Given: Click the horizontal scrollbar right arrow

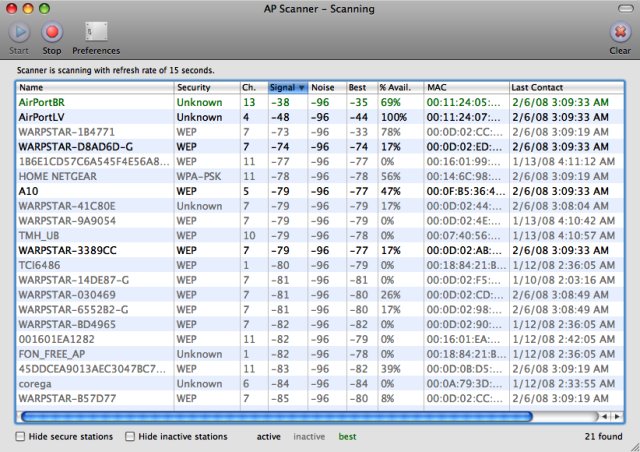Looking at the screenshot, I should [616, 415].
